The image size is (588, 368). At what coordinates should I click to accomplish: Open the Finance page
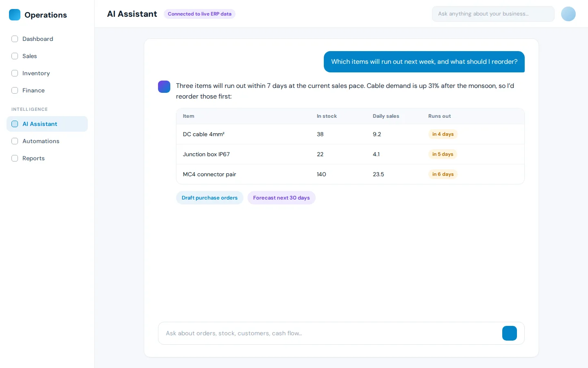tap(47, 90)
